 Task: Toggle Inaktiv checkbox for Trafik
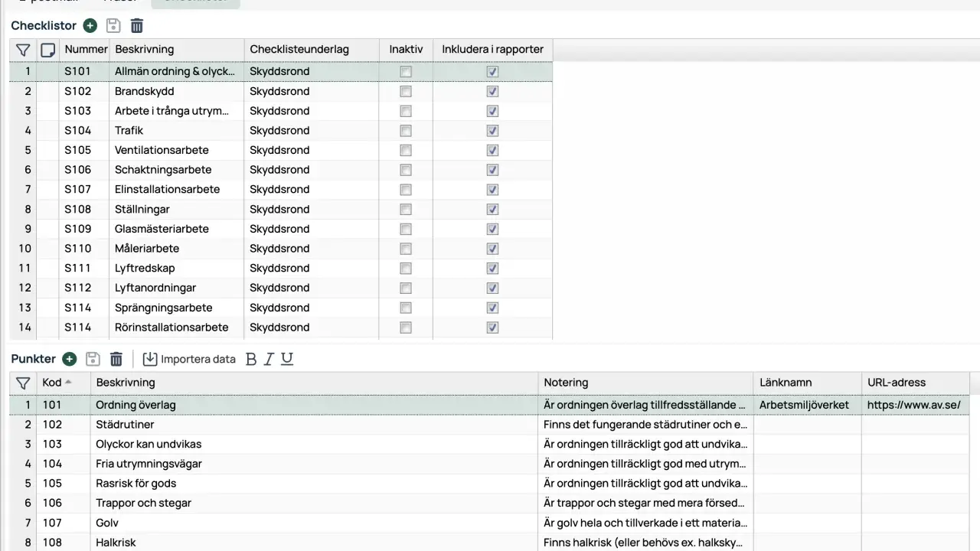[406, 130]
